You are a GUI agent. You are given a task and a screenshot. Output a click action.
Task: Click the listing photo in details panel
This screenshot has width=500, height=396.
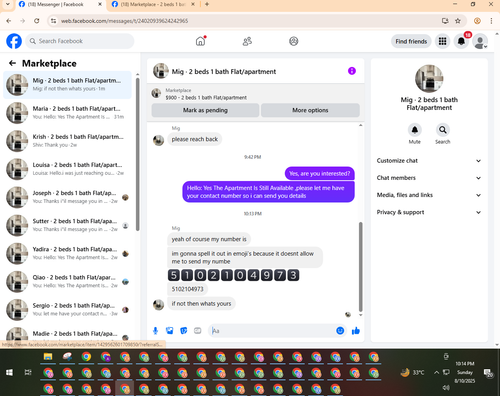pos(429,79)
